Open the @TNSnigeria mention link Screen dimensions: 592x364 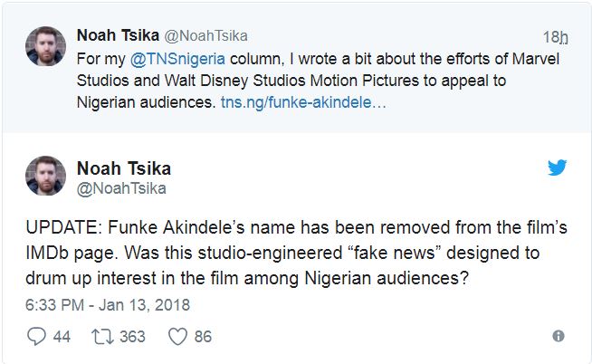pyautogui.click(x=165, y=57)
